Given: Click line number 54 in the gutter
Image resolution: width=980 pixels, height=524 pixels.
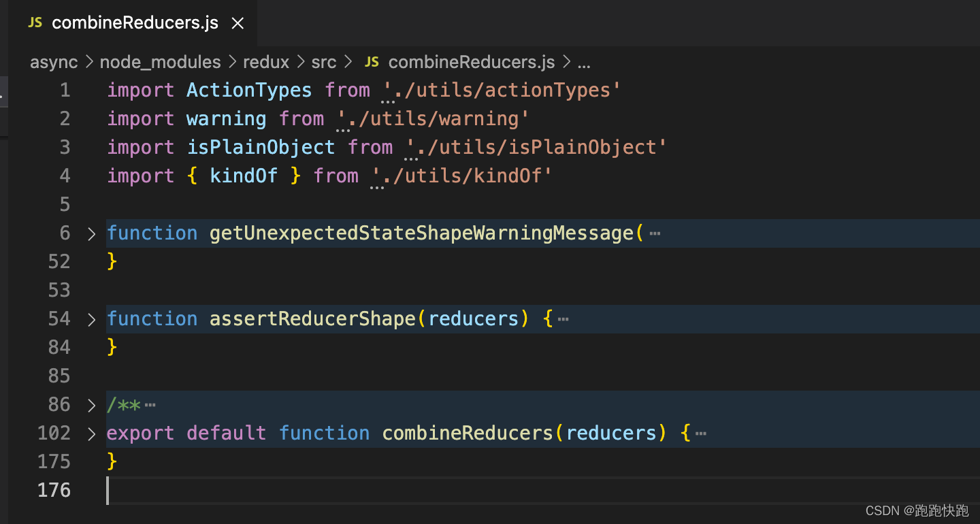Looking at the screenshot, I should point(59,318).
